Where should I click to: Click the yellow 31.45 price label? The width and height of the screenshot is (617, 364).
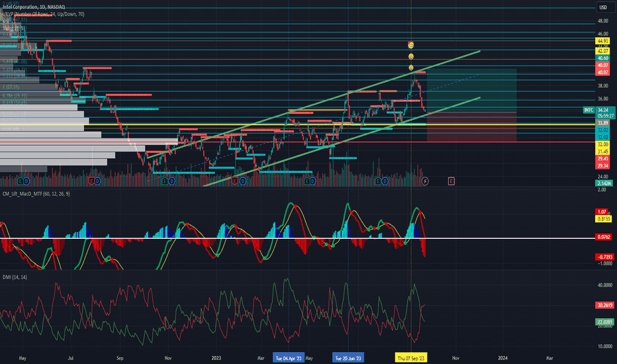[x=603, y=152]
